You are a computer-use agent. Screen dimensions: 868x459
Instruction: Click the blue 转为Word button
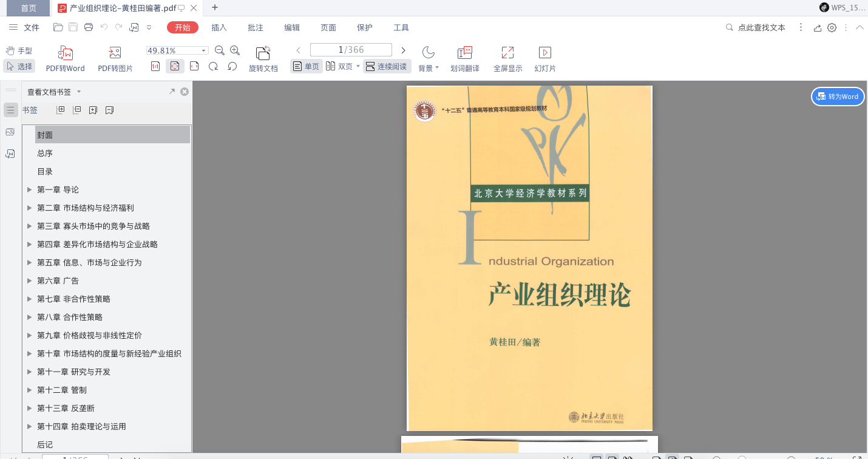(x=838, y=97)
